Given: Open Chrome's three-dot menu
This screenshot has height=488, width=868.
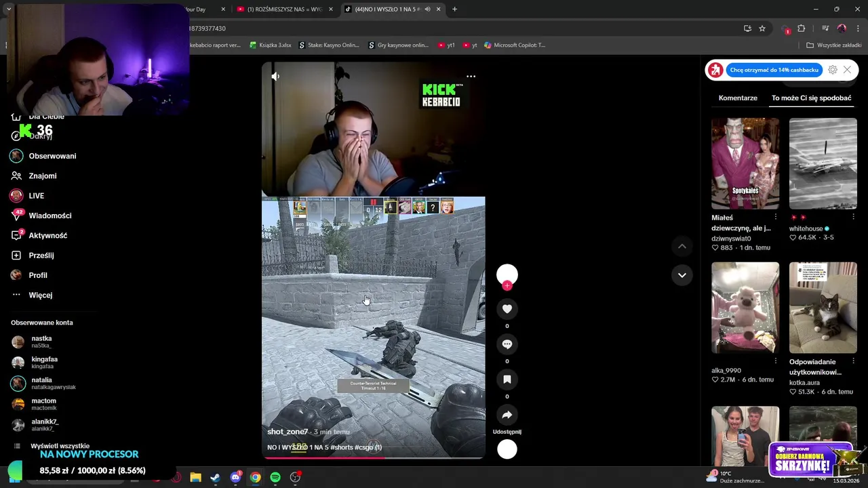Looking at the screenshot, I should pos(859,28).
